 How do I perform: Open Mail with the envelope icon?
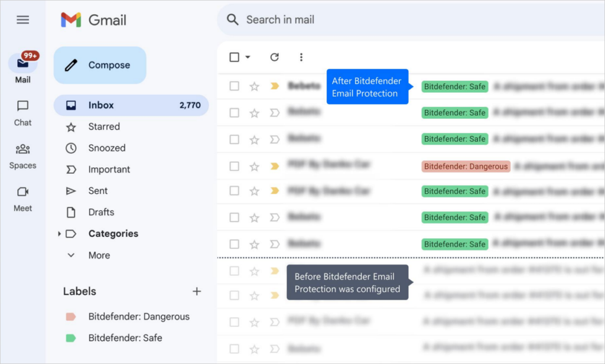pos(23,63)
